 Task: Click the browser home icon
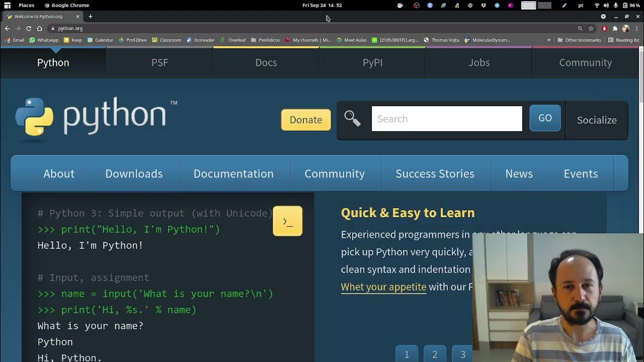[39, 29]
